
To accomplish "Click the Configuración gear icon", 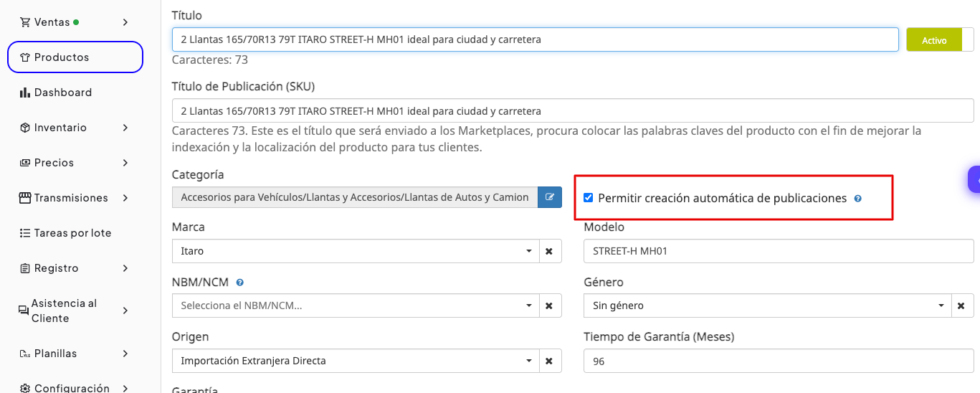I will pyautogui.click(x=25, y=388).
